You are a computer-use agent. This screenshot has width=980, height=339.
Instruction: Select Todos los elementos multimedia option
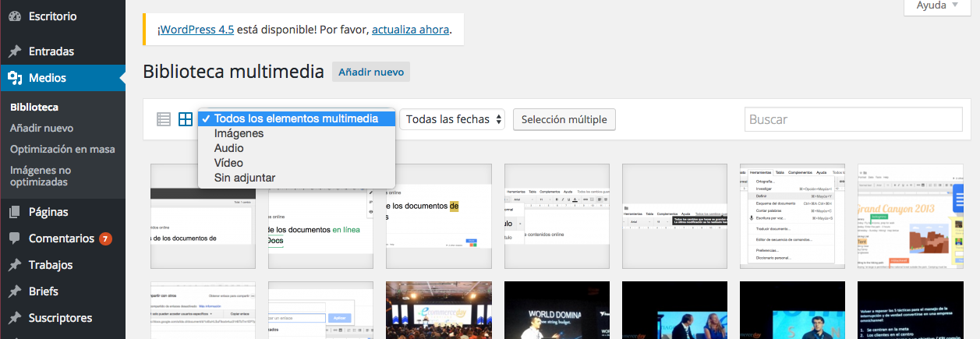click(296, 118)
